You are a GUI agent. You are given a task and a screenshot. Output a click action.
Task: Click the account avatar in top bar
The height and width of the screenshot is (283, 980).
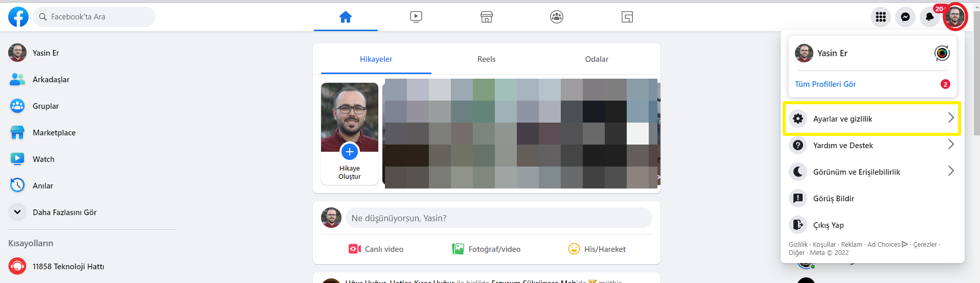[955, 17]
